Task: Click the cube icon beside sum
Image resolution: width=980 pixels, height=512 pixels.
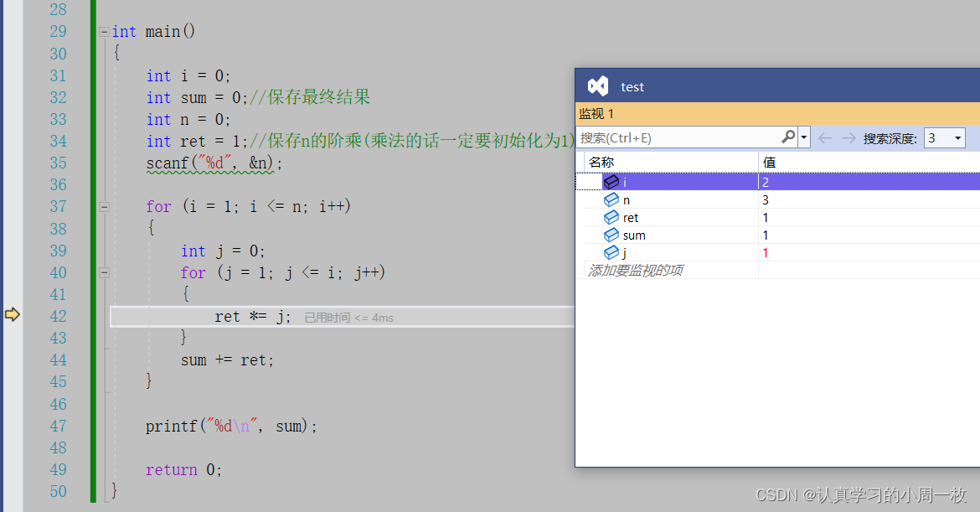Action: (x=611, y=235)
